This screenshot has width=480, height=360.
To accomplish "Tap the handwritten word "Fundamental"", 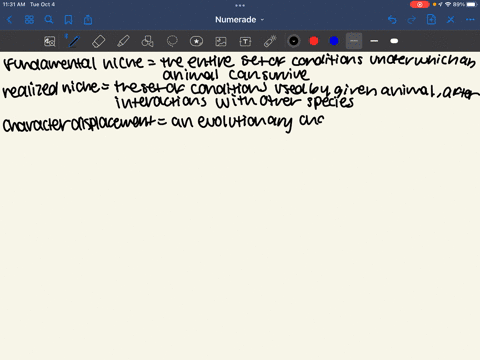I will [50, 63].
